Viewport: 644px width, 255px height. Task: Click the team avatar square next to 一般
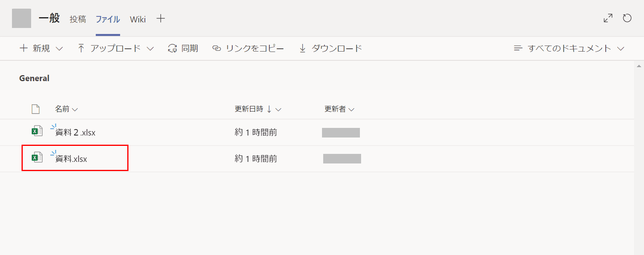pos(22,18)
